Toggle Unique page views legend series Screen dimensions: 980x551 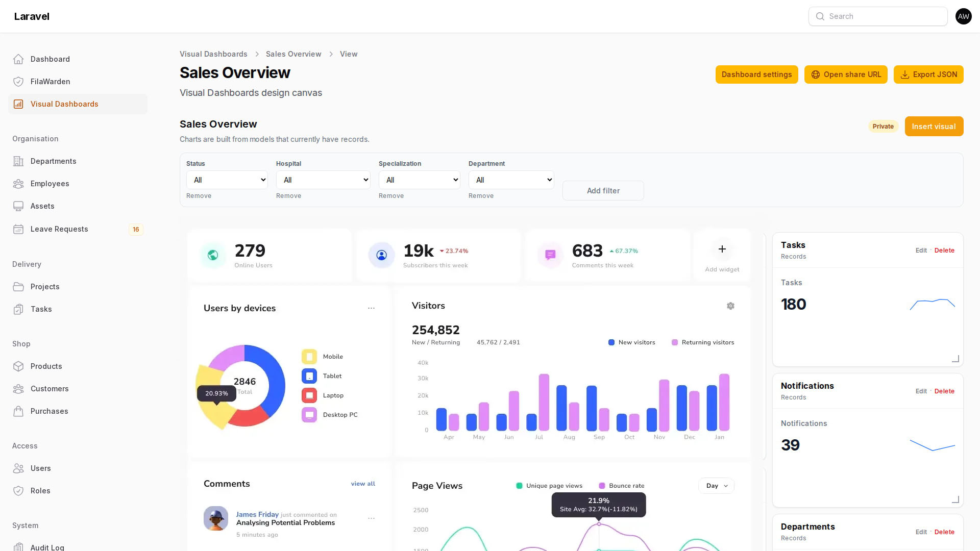pyautogui.click(x=549, y=486)
